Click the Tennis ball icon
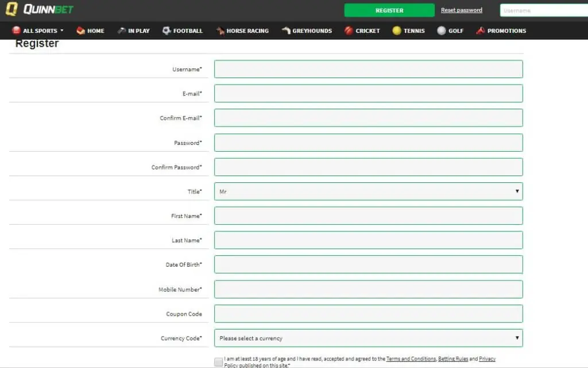The width and height of the screenshot is (588, 368). 397,30
